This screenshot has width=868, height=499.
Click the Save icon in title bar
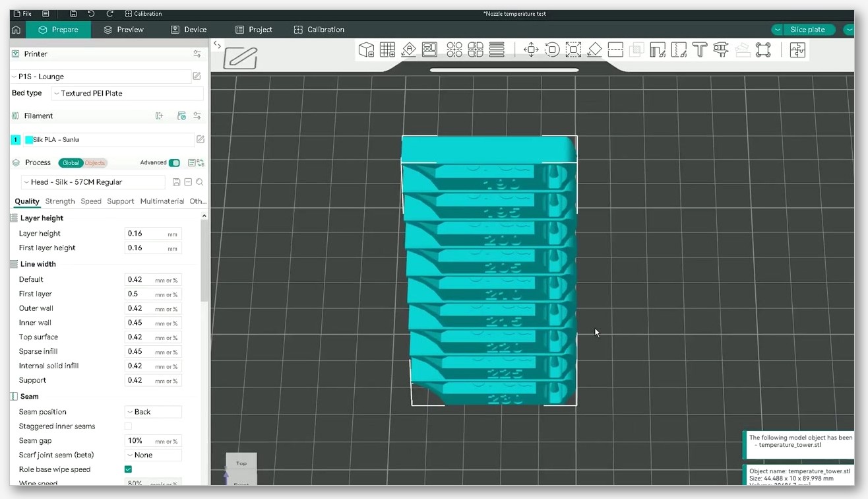pos(73,13)
